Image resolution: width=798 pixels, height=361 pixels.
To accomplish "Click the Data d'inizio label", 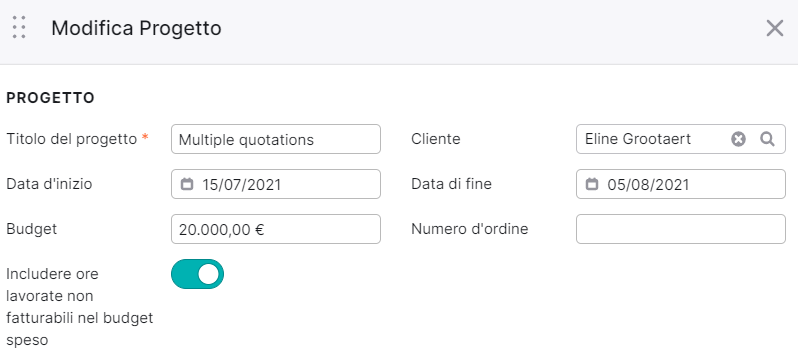I will pos(49,184).
